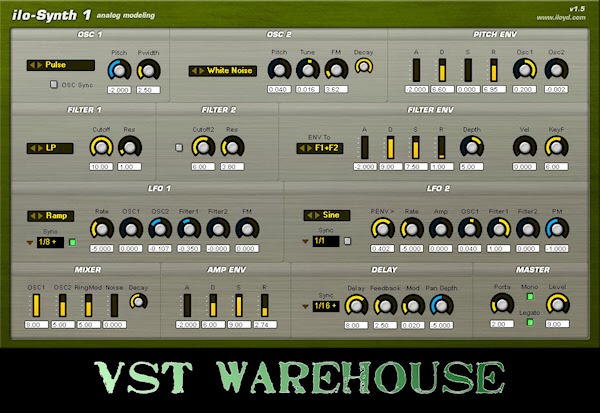Click the OSC 1 Pwidth knob
Screen dimensions: 600x413
pyautogui.click(x=148, y=70)
